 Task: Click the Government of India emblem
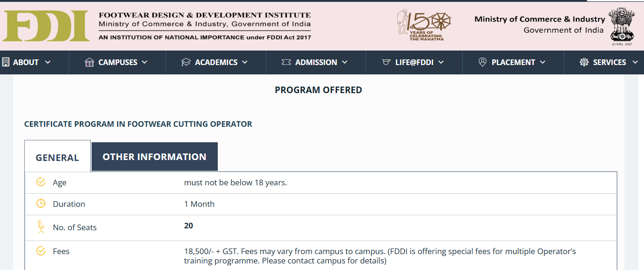click(x=622, y=26)
